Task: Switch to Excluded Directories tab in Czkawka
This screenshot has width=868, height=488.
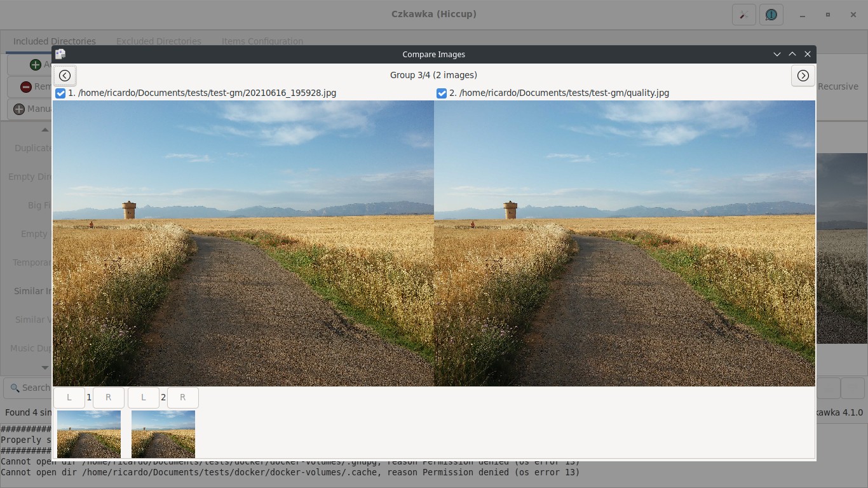Action: pos(159,41)
